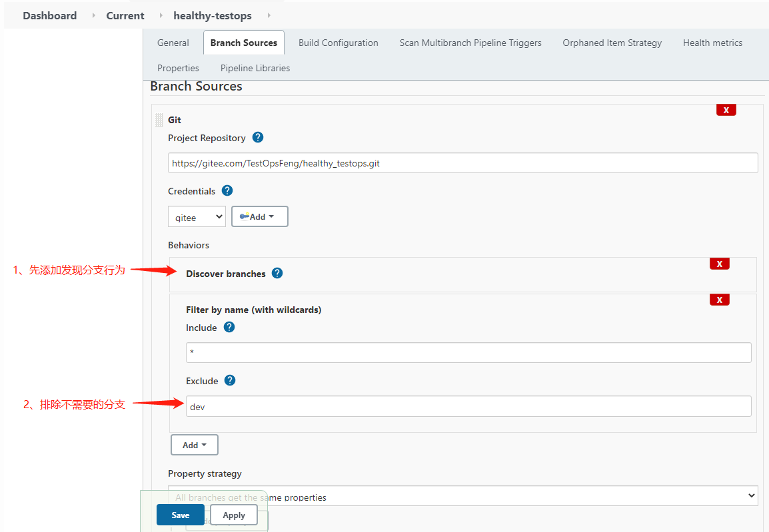This screenshot has height=532, width=769.
Task: Remove the Filter by name behavior
Action: 720,300
